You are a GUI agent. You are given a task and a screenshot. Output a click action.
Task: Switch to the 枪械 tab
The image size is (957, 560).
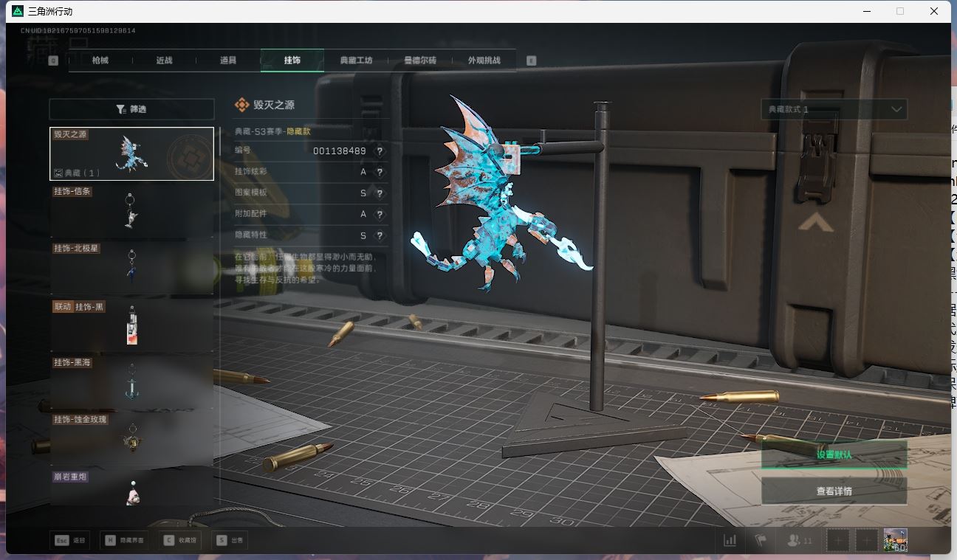pyautogui.click(x=100, y=61)
